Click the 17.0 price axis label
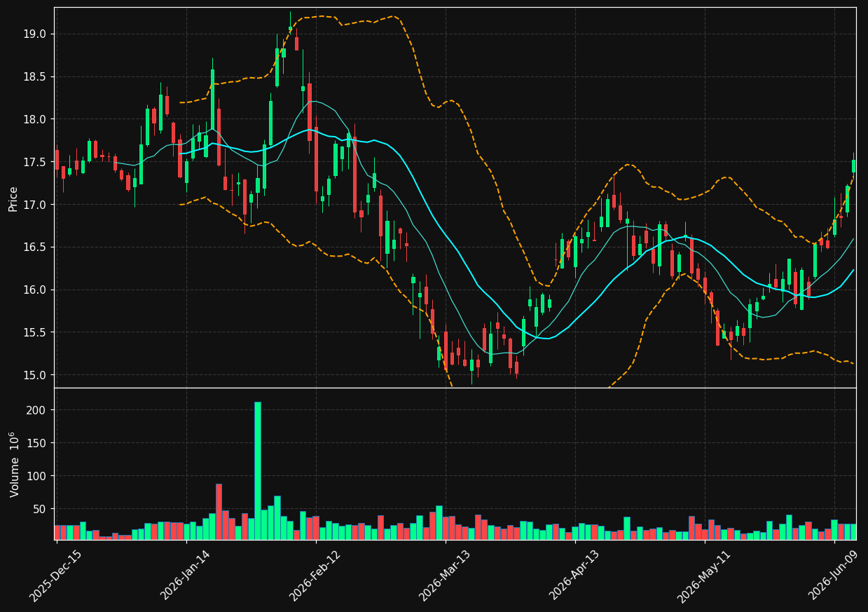868x612 pixels. pyautogui.click(x=35, y=205)
